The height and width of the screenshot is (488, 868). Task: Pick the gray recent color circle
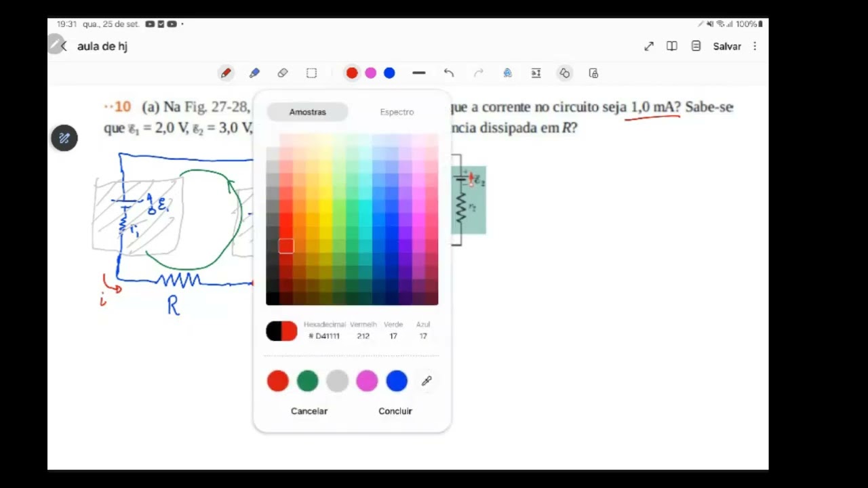click(x=337, y=381)
